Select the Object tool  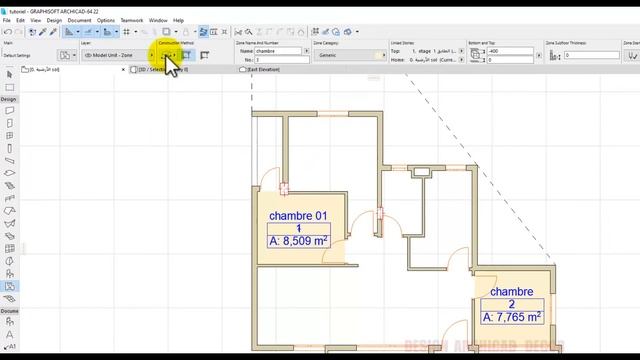point(9,274)
